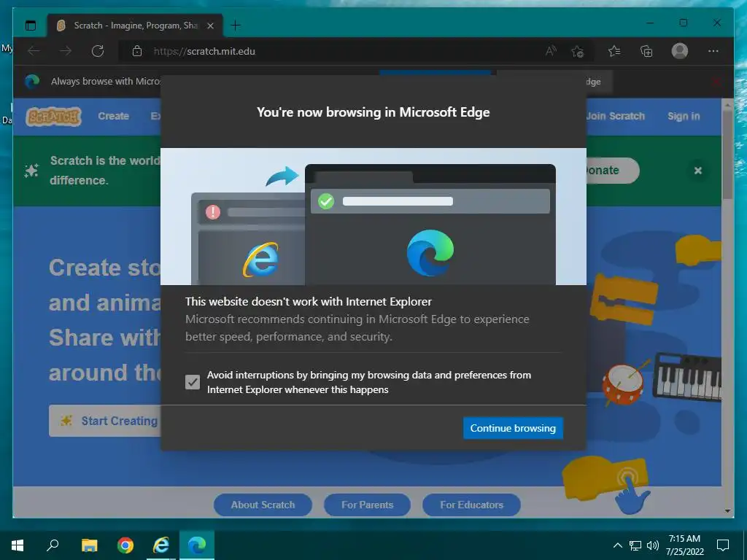Add this page to favorites star icon
The width and height of the screenshot is (747, 560).
click(x=578, y=52)
